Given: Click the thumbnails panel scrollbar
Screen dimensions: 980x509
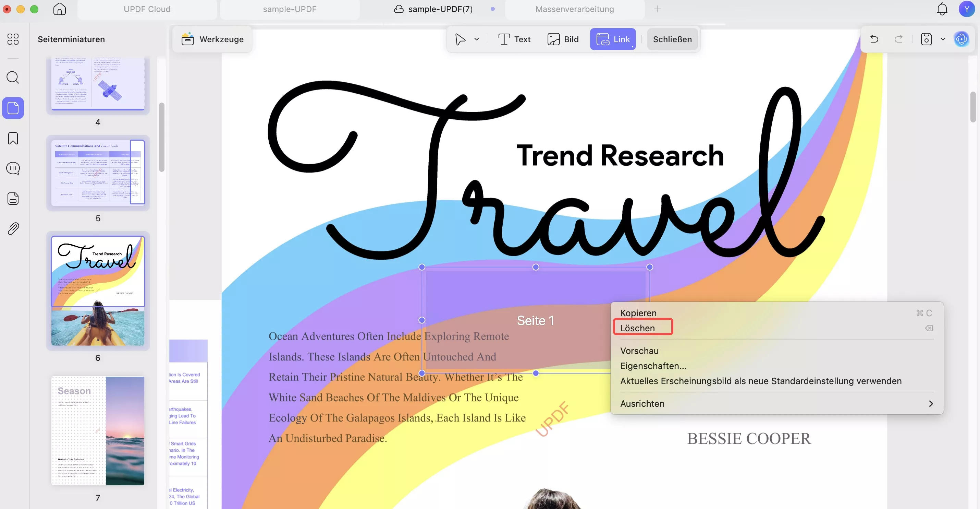Looking at the screenshot, I should (x=162, y=137).
